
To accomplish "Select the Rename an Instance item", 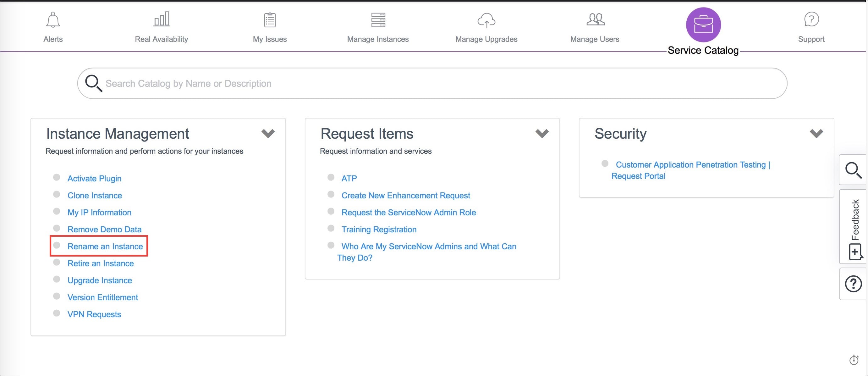I will 105,246.
